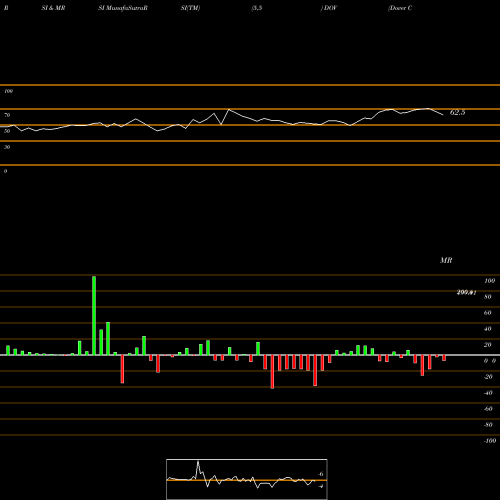The width and height of the screenshot is (500, 500).
Task: Select the tallest green MR histogram bar
Action: (94, 315)
